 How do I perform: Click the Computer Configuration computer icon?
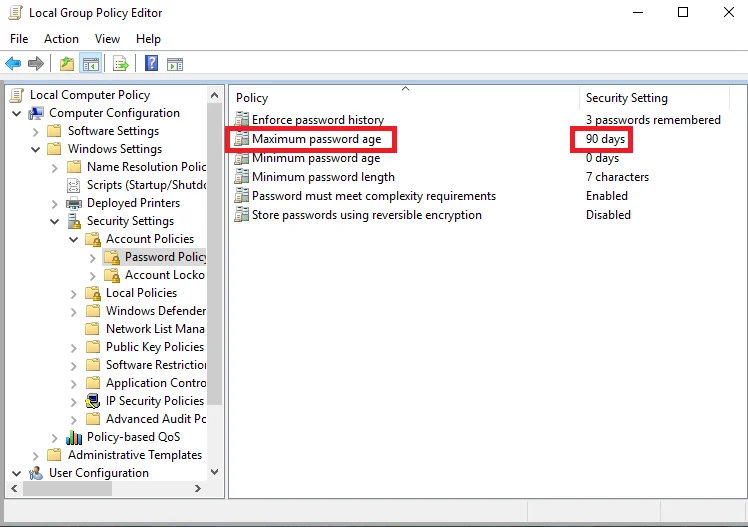point(36,113)
